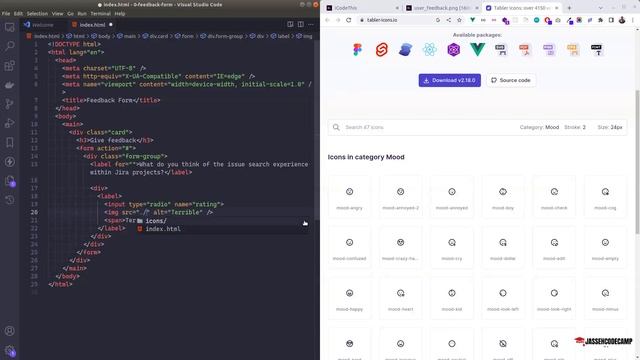Open Run and Debug view in VS Code

click(9, 123)
